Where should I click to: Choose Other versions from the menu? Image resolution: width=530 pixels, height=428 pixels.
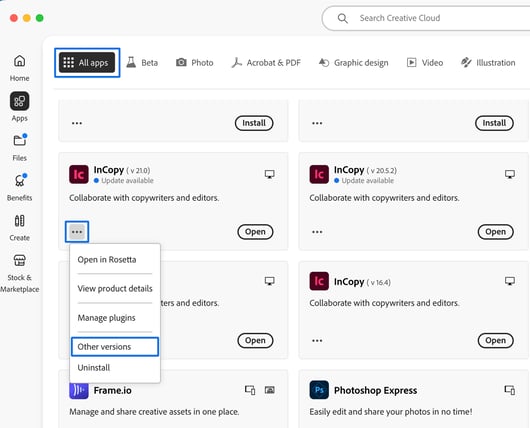coord(115,347)
